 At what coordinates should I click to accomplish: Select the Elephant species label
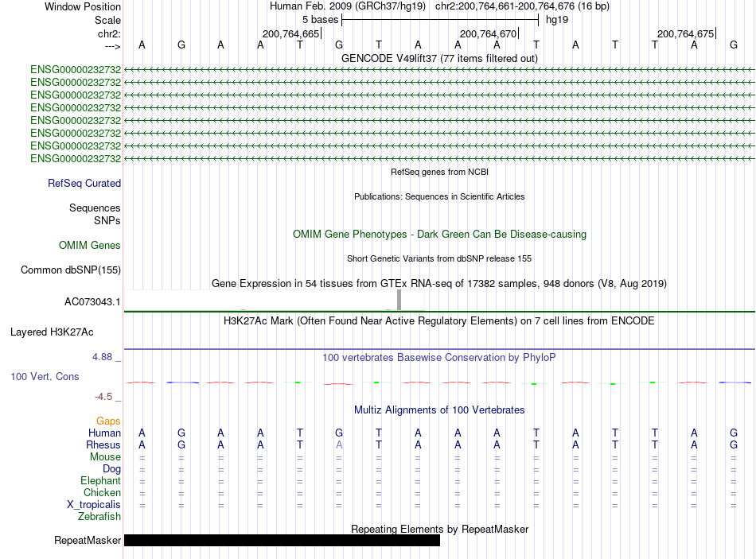click(x=100, y=480)
